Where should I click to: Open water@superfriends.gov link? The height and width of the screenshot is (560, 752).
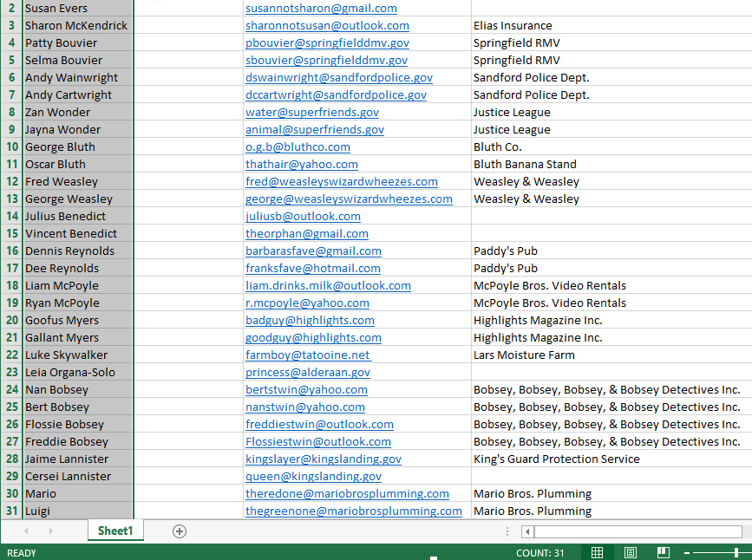click(312, 112)
